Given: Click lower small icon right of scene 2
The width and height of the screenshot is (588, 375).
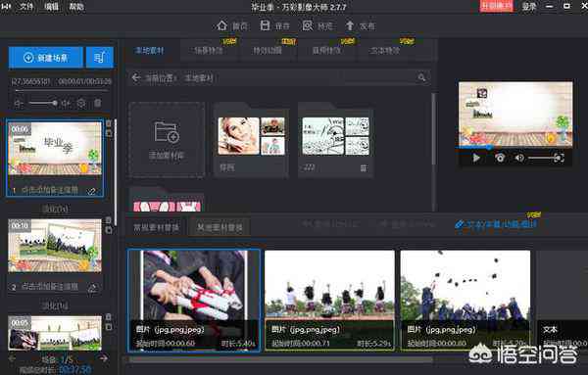Looking at the screenshot, I should pos(109,230).
